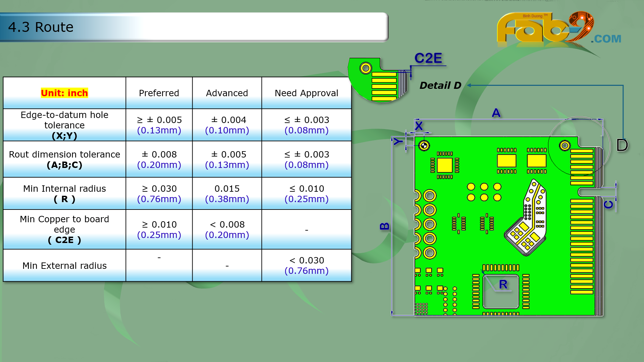Click the 'Preferred' column header
This screenshot has width=644, height=362.
[159, 93]
